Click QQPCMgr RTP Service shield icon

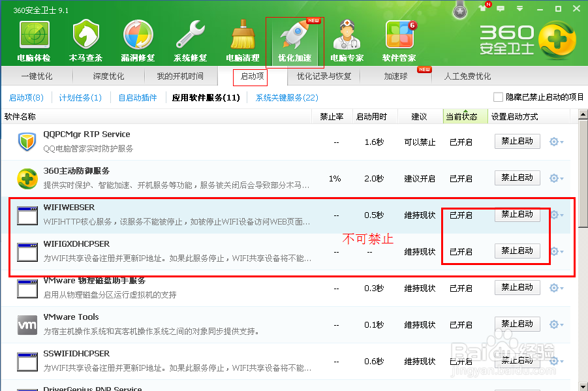[x=27, y=142]
